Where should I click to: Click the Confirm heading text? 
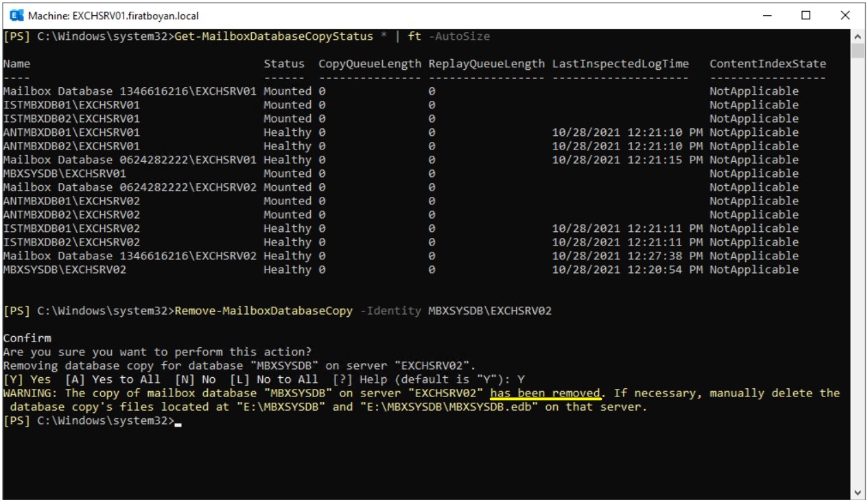click(27, 338)
